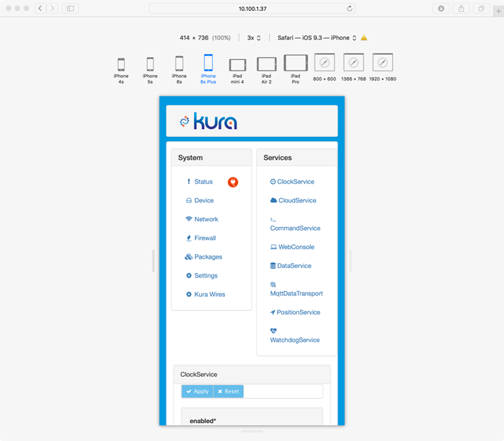The height and width of the screenshot is (441, 504).
Task: Choose the 1920 × 1080 viewport preset
Action: (x=382, y=68)
